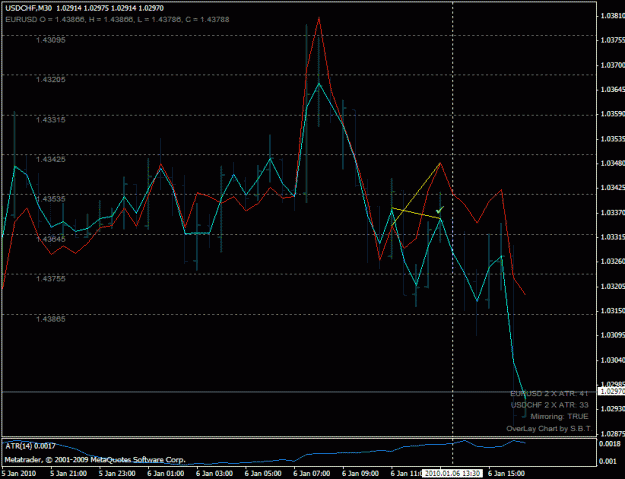Click the overlay level label 1.43645
Image resolution: width=625 pixels, height=479 pixels.
tap(51, 239)
